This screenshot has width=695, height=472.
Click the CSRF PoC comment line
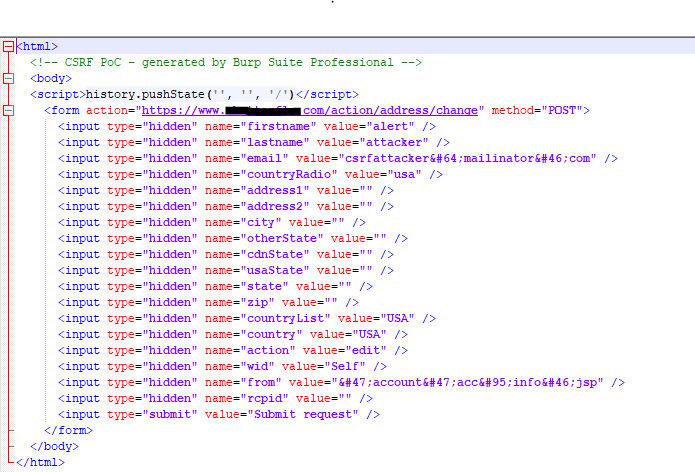[226, 62]
